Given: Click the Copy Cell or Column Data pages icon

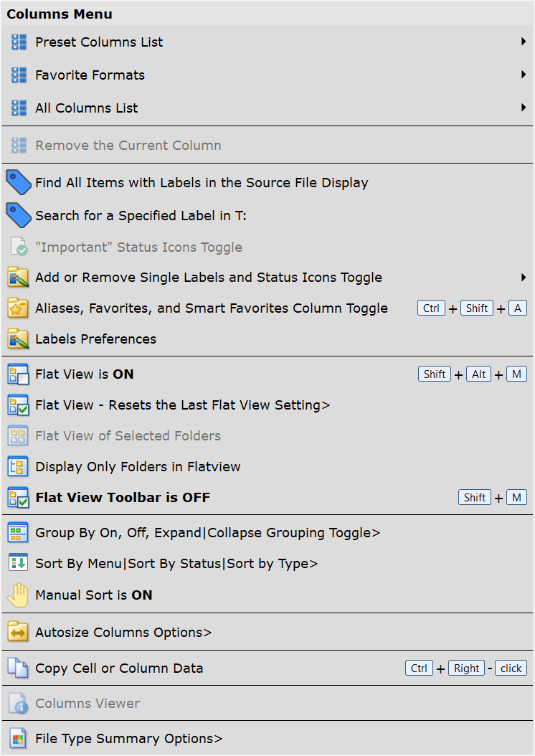Looking at the screenshot, I should point(19,668).
